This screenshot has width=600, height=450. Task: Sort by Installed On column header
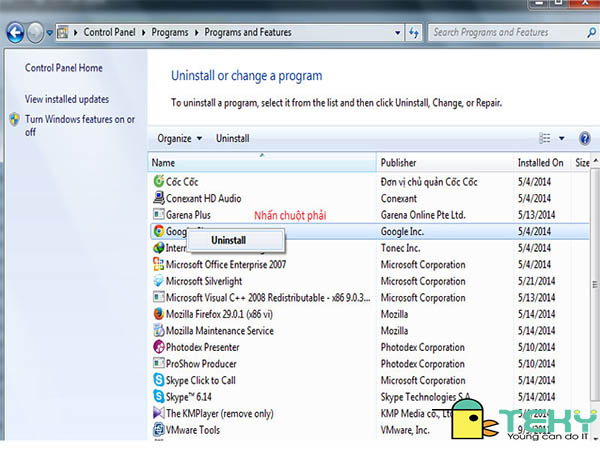click(x=542, y=163)
